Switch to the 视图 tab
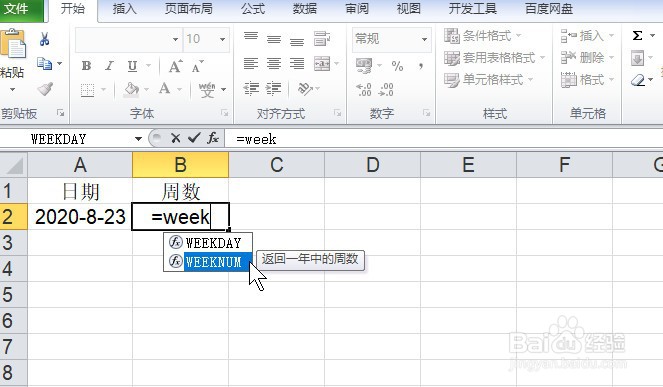This screenshot has width=663, height=387. click(408, 9)
